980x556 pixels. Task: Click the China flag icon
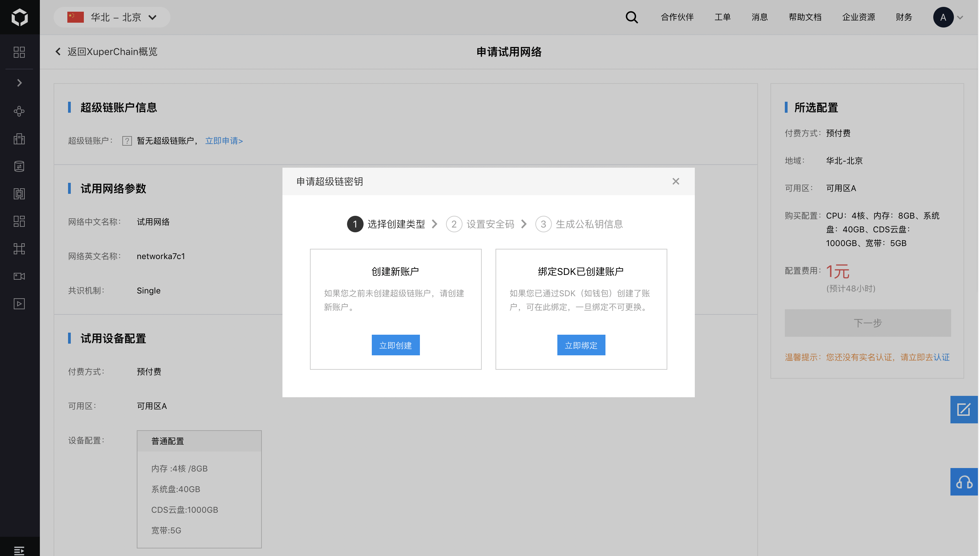pyautogui.click(x=75, y=17)
